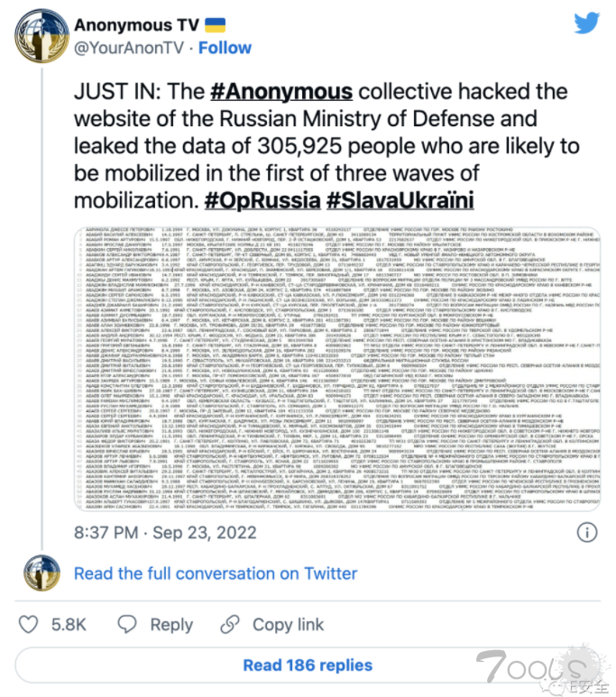Click the Twitter bird logo
Image resolution: width=616 pixels, height=697 pixels.
click(x=585, y=23)
